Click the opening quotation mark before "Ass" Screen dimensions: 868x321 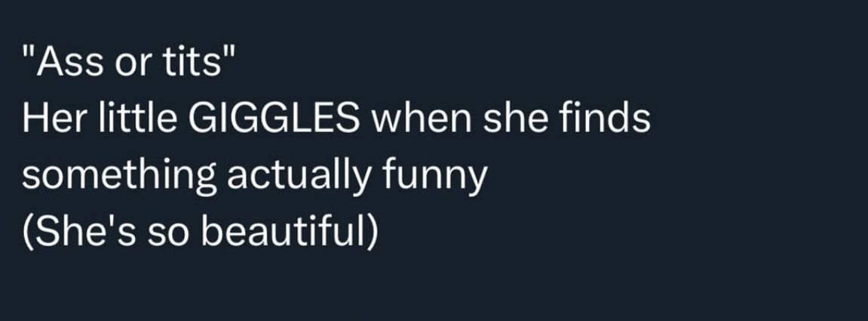point(28,53)
